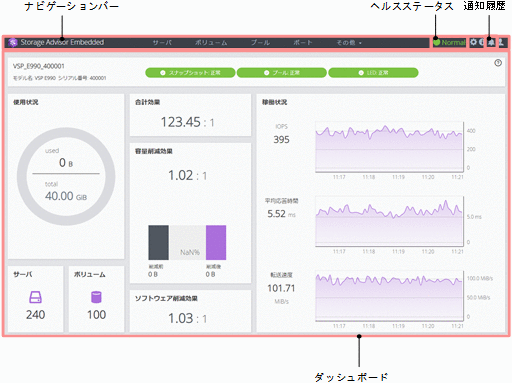This screenshot has height=383, width=512.
Task: Open the ボリューム card showing 100
Action: (96, 299)
